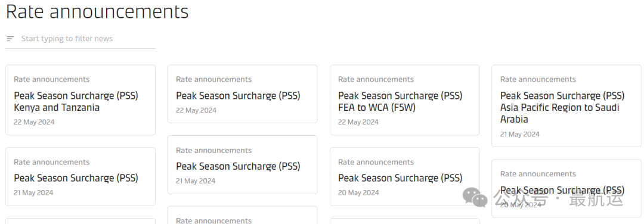Select the 'Rate announcements' page heading
Screen dimensions: 644x224
97,11
